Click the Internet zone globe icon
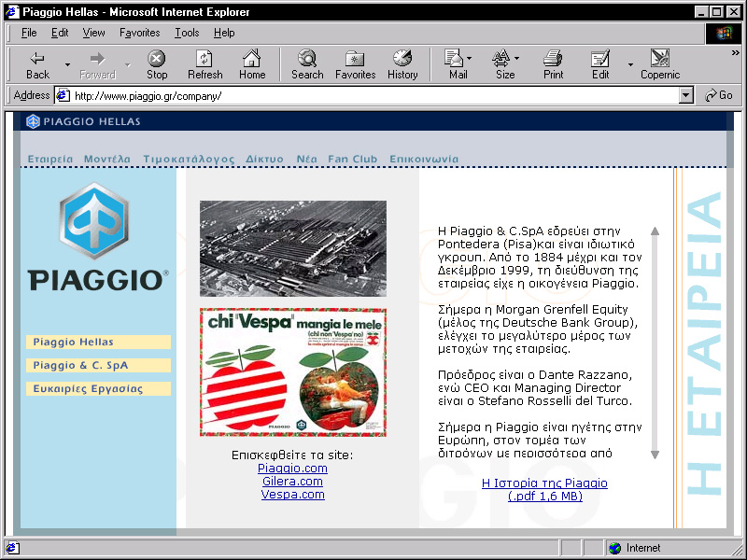Screen dimensions: 747x560 615,548
